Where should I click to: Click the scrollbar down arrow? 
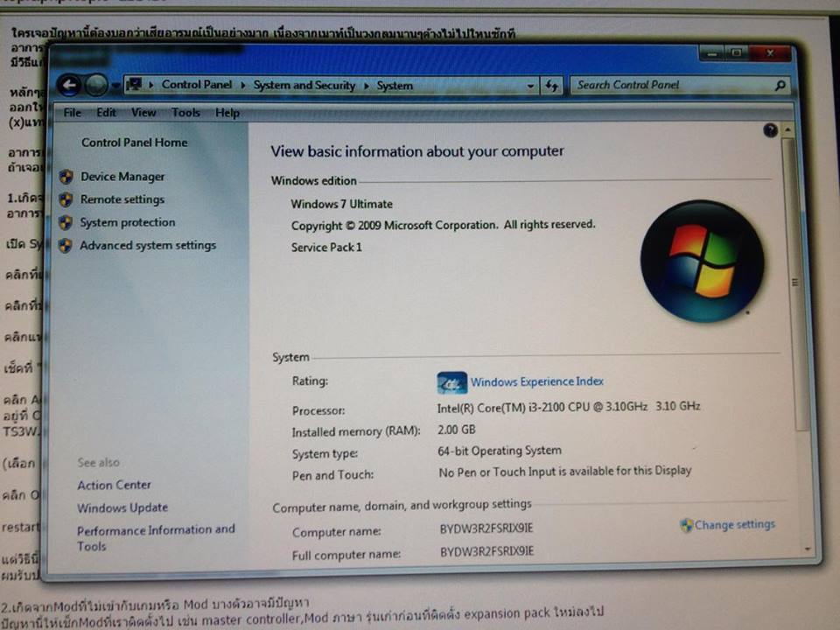pyautogui.click(x=807, y=549)
